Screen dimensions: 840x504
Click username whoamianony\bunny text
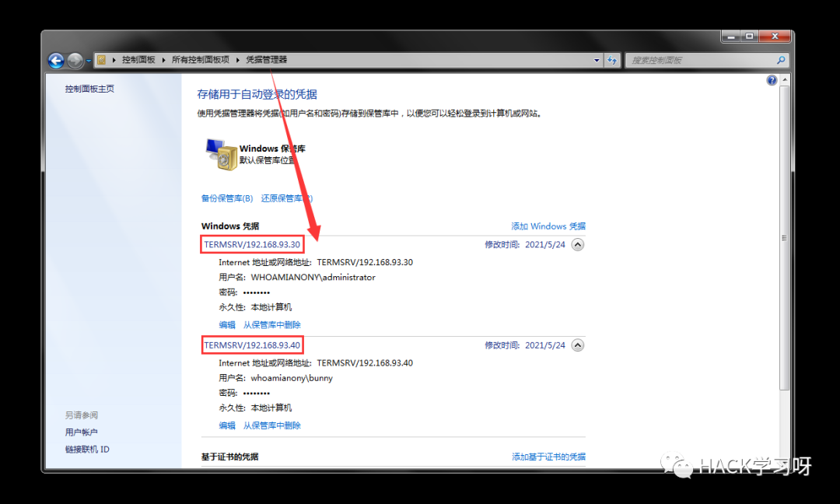coord(292,378)
